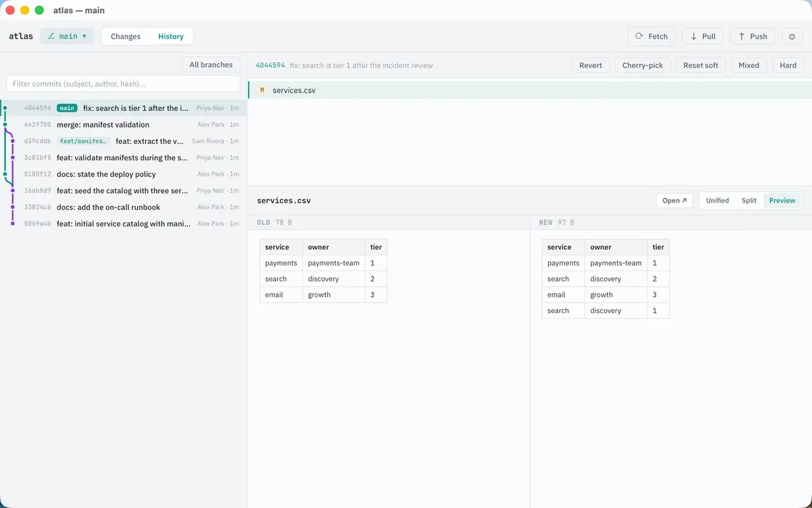Image resolution: width=812 pixels, height=508 pixels.
Task: Click graph node for commit 4044594
Action: (x=5, y=108)
